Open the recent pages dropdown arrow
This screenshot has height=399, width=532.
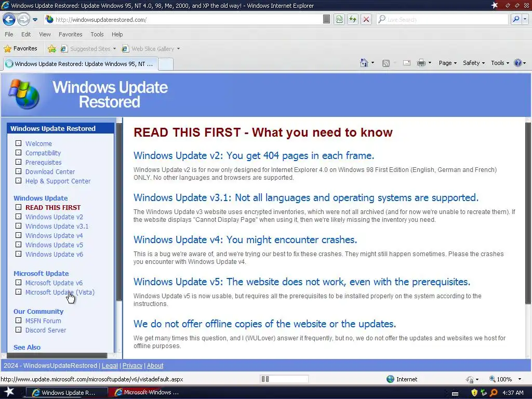click(35, 20)
